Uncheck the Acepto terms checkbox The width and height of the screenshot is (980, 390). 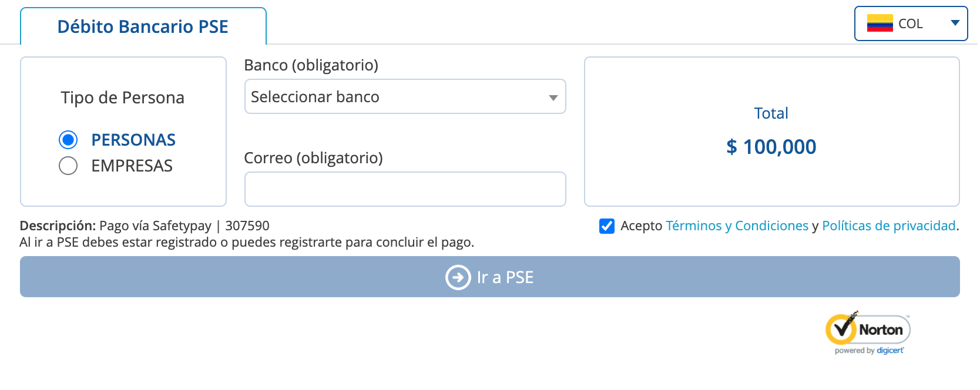[x=607, y=226]
